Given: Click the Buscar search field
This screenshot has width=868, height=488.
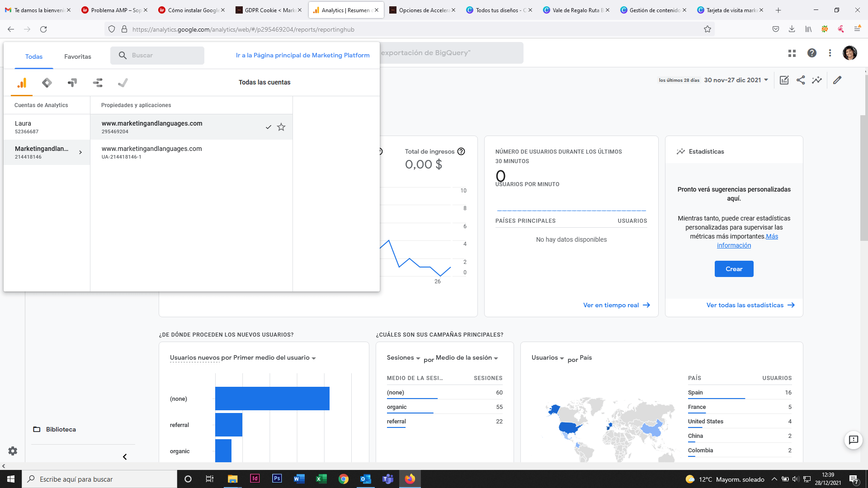Looking at the screenshot, I should pyautogui.click(x=157, y=56).
